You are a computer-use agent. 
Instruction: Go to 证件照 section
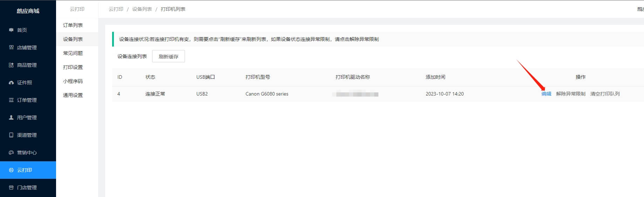(28, 83)
